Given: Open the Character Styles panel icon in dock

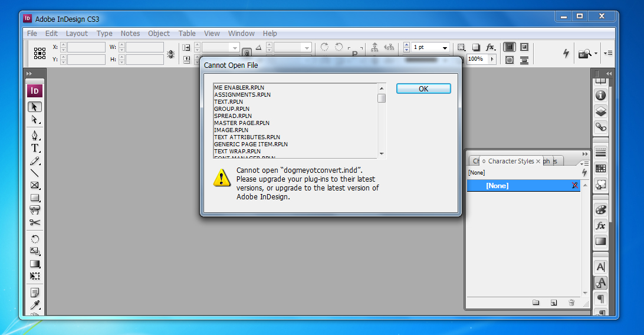Looking at the screenshot, I should [600, 283].
